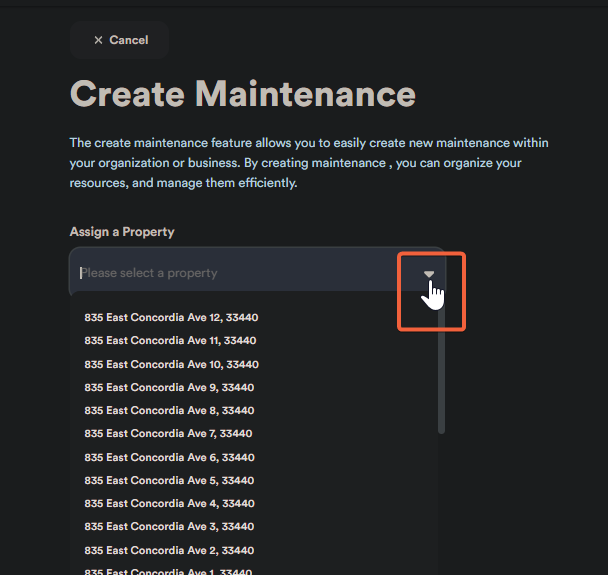The image size is (608, 575).
Task: Click the 'Assign a Property' label
Action: (x=122, y=232)
